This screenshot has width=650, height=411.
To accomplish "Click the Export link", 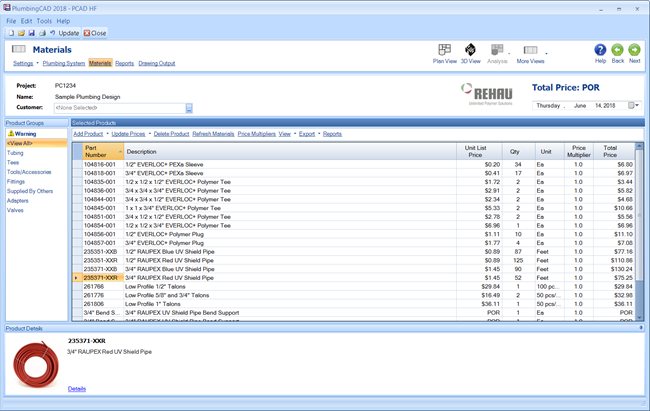I will coord(307,134).
